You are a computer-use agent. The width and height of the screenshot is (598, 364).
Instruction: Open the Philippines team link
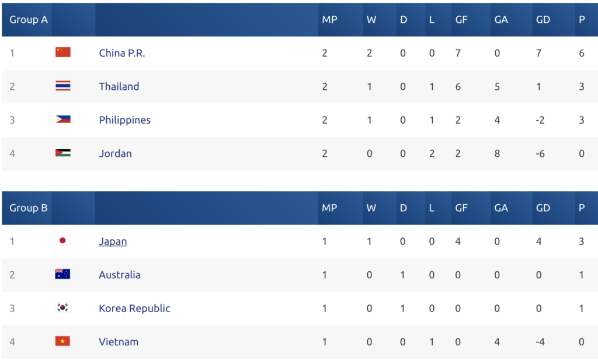click(x=125, y=120)
